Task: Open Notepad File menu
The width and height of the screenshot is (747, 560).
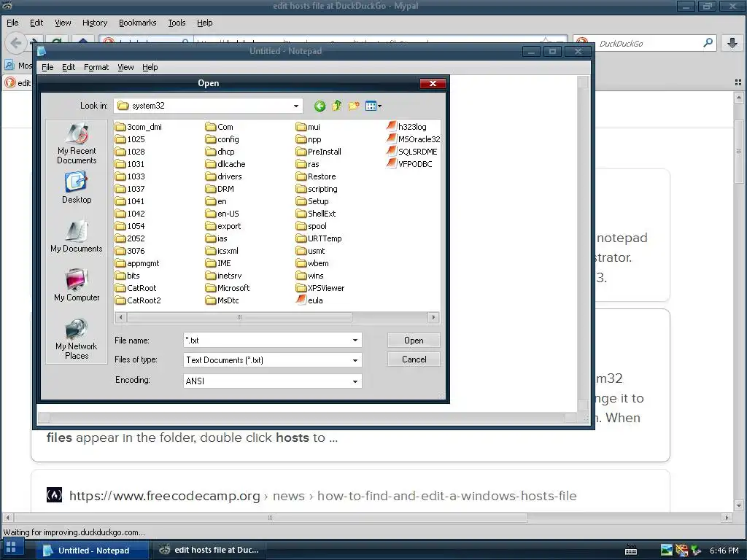Action: [47, 67]
